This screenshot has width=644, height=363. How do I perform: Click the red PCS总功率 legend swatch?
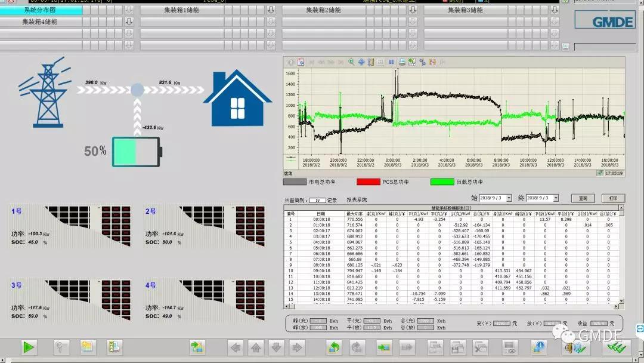[x=368, y=181]
